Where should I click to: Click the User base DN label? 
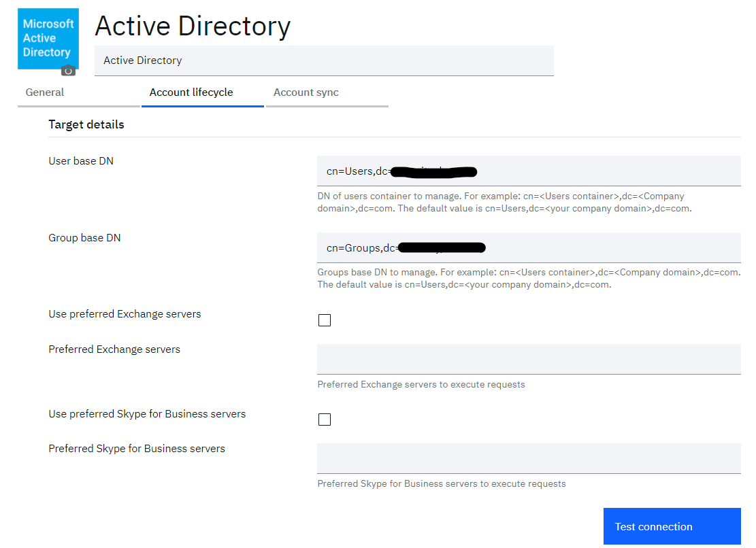pyautogui.click(x=81, y=161)
